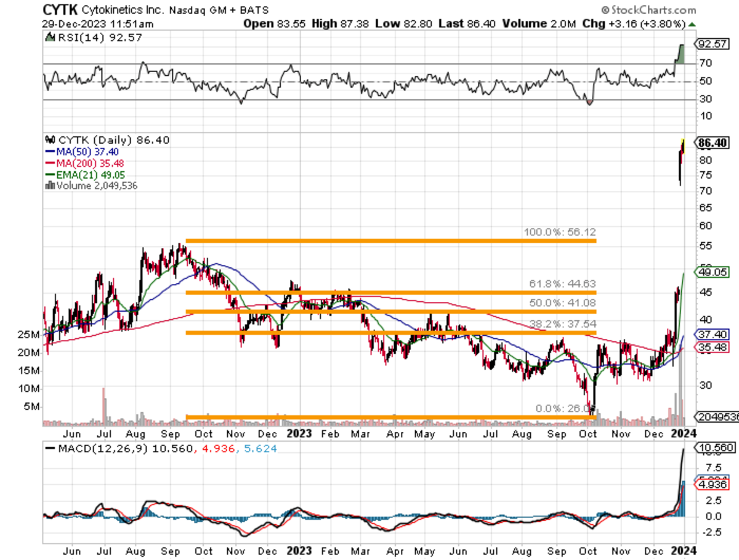The image size is (739, 560).
Task: Click the green up arrow beside Chg
Action: (x=693, y=25)
